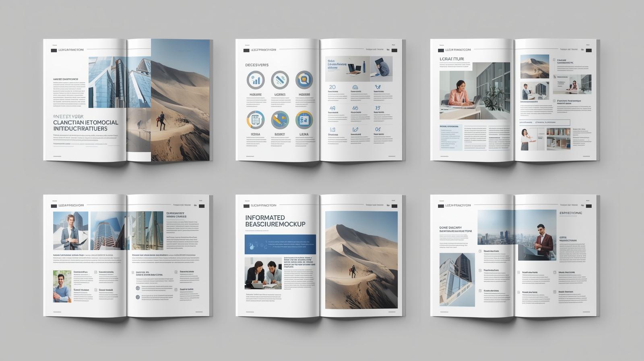Click the dome outline icon beside number 20
Image resolution: width=644 pixels, height=361 pixels.
click(x=355, y=87)
